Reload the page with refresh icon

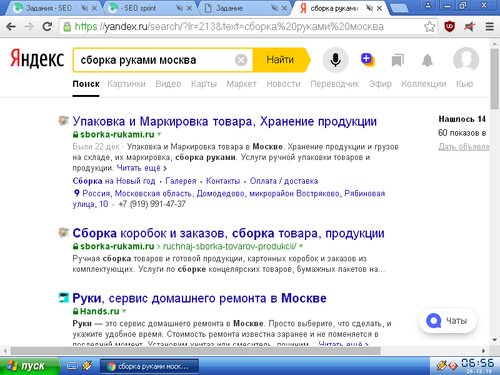click(47, 26)
